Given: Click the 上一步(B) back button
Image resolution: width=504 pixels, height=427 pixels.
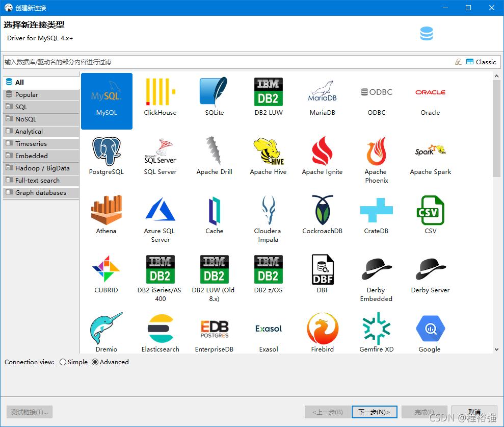Looking at the screenshot, I should tap(328, 412).
